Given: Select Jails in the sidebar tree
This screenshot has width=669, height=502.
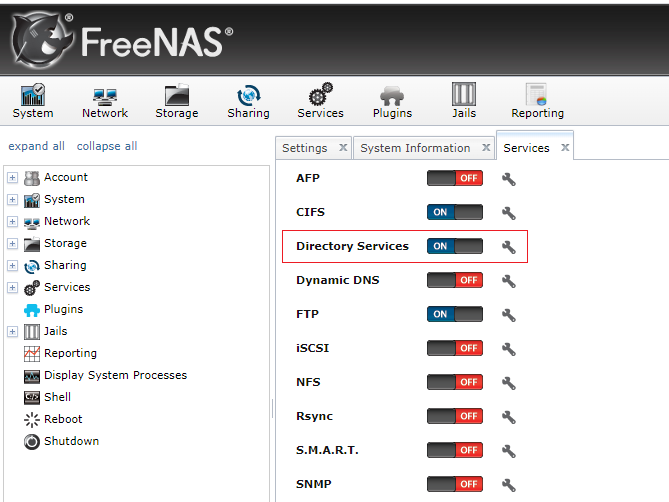Looking at the screenshot, I should point(55,331).
